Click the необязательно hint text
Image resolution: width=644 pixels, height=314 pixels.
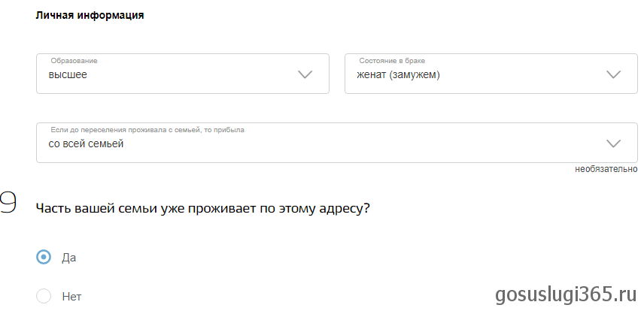(x=606, y=169)
